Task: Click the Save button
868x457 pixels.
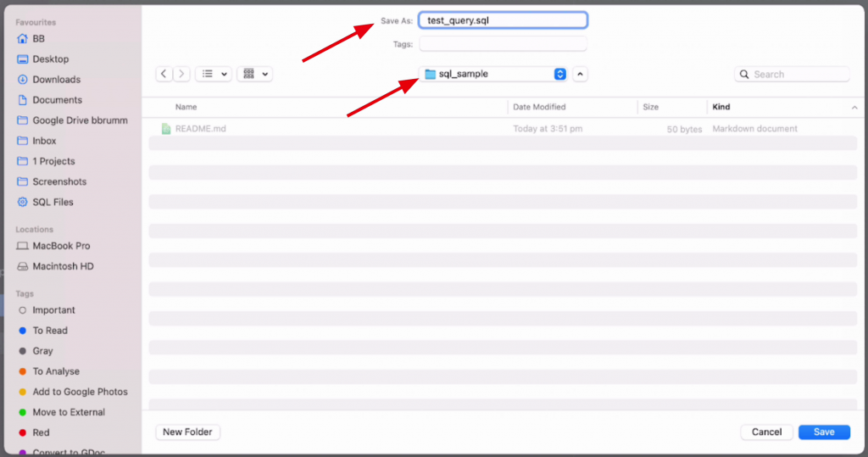Action: click(x=824, y=432)
